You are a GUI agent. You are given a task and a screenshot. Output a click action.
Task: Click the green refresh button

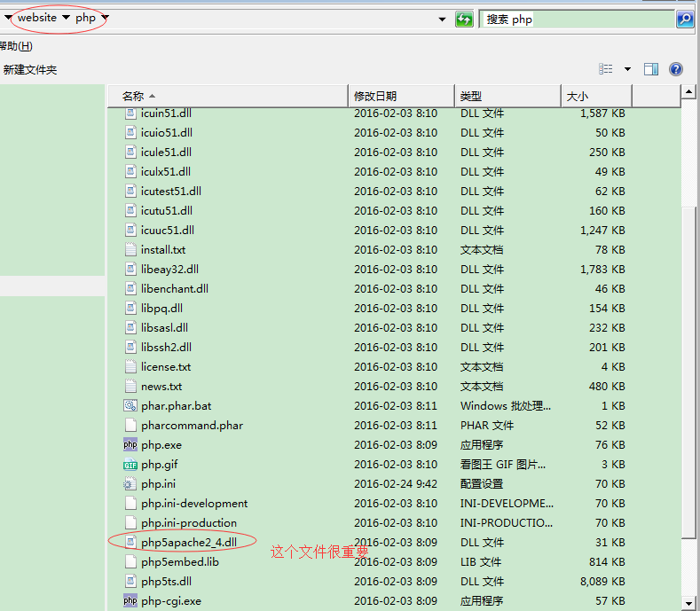click(x=464, y=20)
